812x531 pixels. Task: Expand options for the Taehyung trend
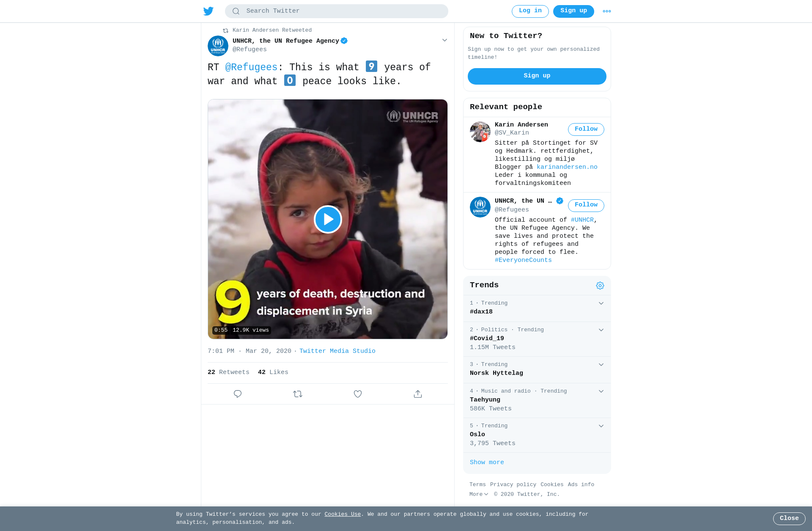coord(601,391)
